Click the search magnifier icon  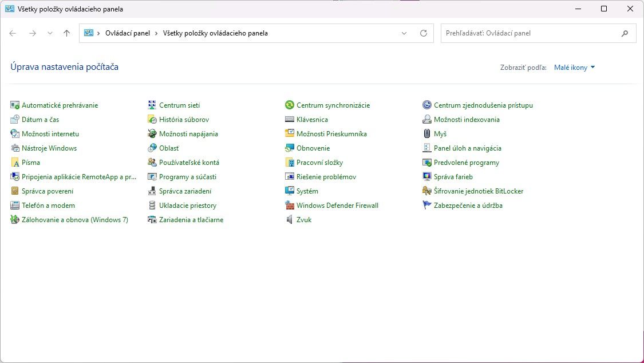tap(625, 33)
